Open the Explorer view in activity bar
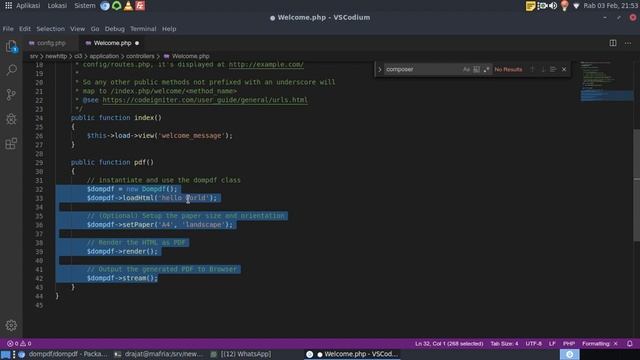 [x=11, y=47]
